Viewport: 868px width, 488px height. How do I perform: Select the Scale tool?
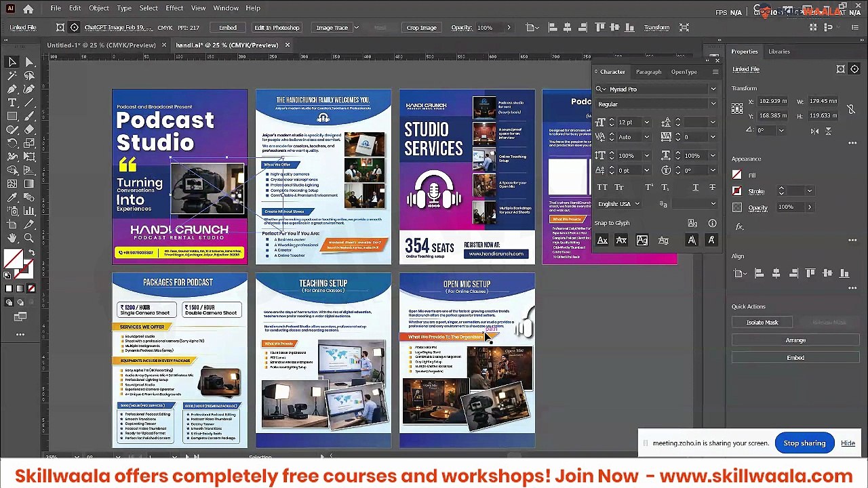[29, 143]
